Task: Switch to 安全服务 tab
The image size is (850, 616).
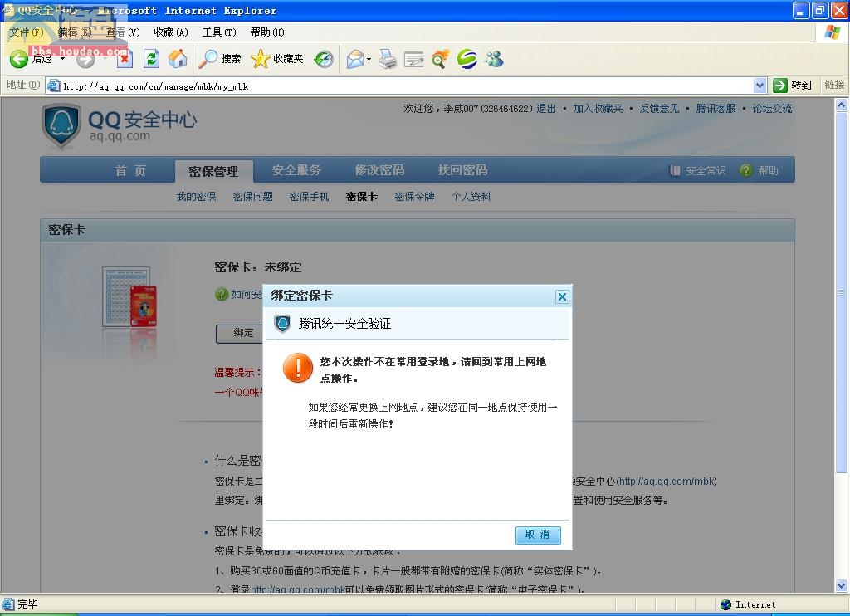Action: pos(296,170)
